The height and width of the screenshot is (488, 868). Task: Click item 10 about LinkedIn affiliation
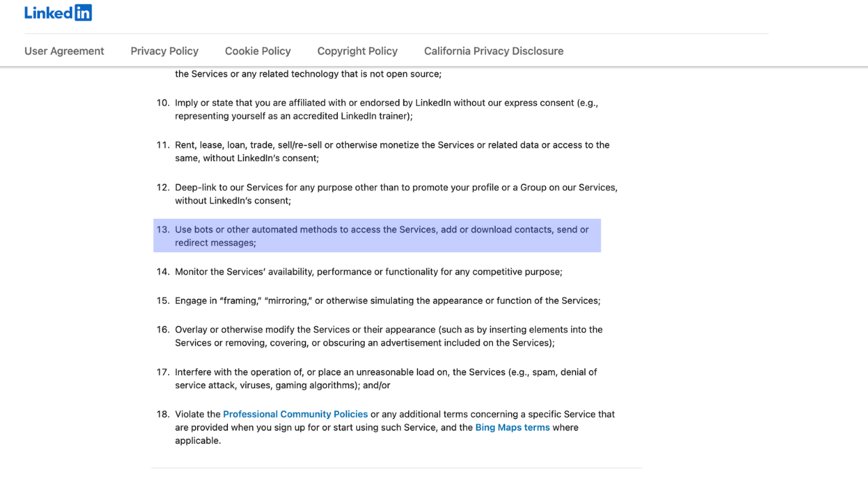pos(387,103)
